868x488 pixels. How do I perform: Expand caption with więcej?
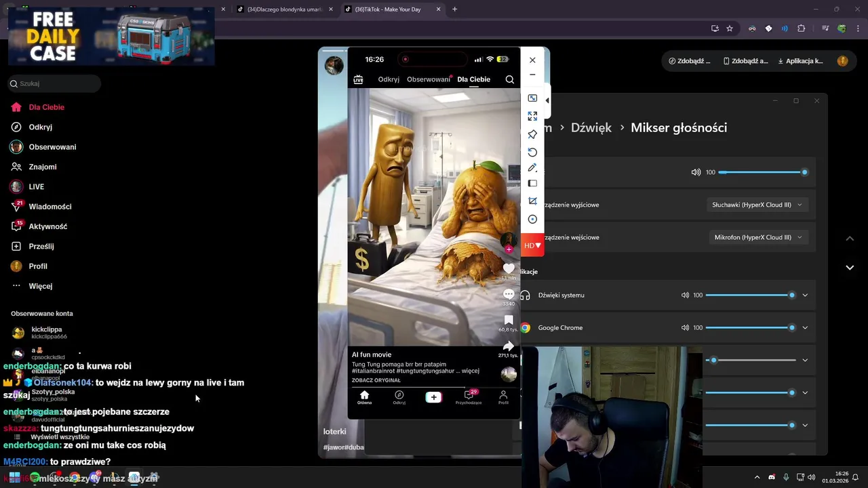[471, 371]
